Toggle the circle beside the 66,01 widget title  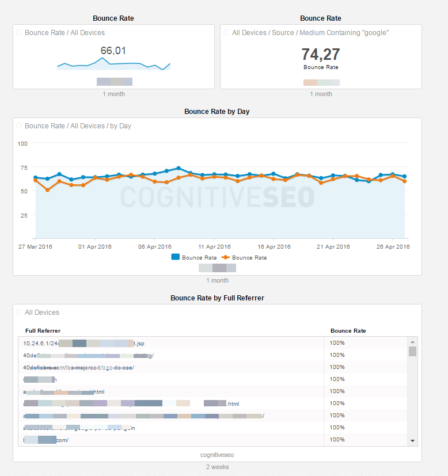(19, 32)
